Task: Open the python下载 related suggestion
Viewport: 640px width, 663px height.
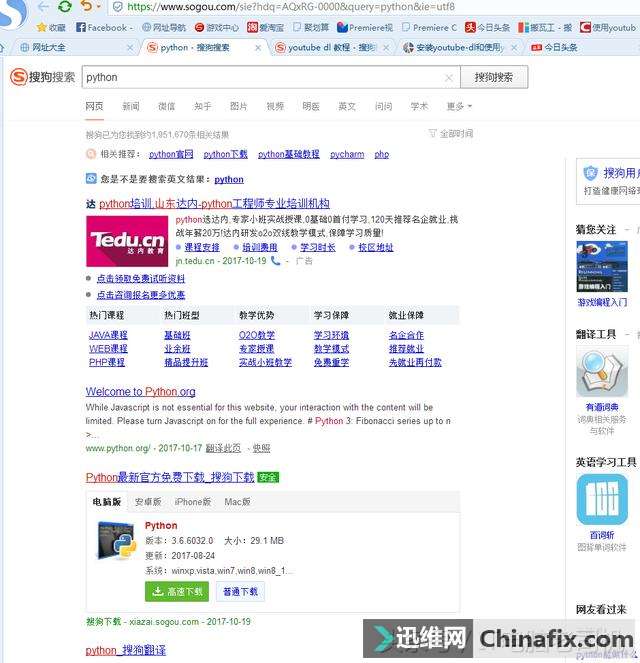Action: pos(225,154)
